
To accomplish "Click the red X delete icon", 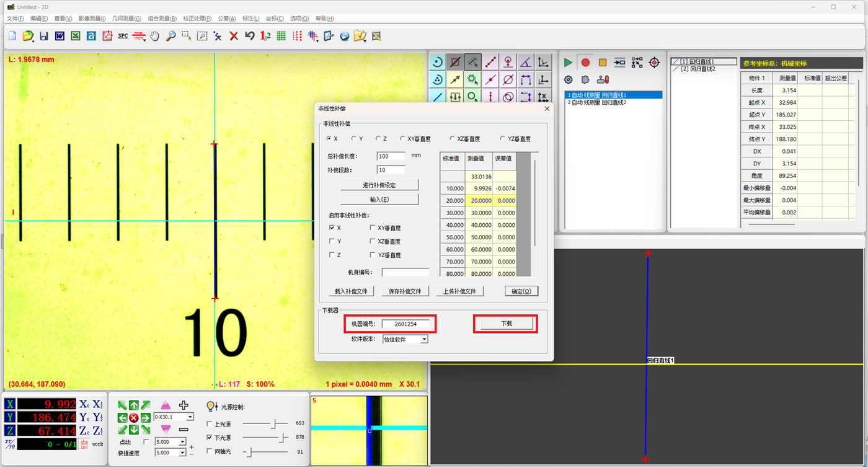I will tap(234, 36).
